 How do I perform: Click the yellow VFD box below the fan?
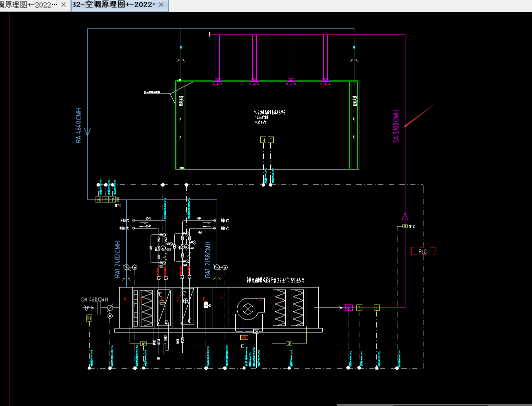pyautogui.click(x=244, y=337)
